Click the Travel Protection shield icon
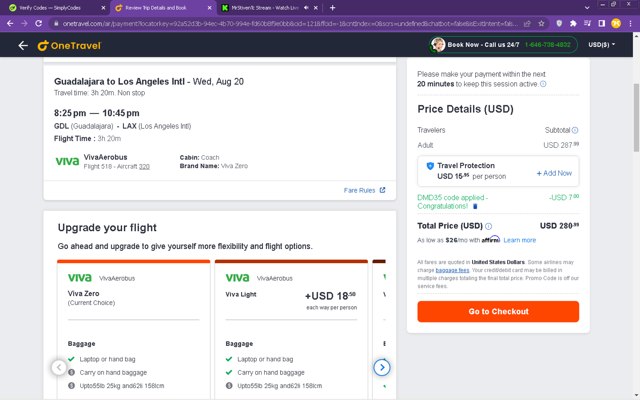 pyautogui.click(x=430, y=166)
